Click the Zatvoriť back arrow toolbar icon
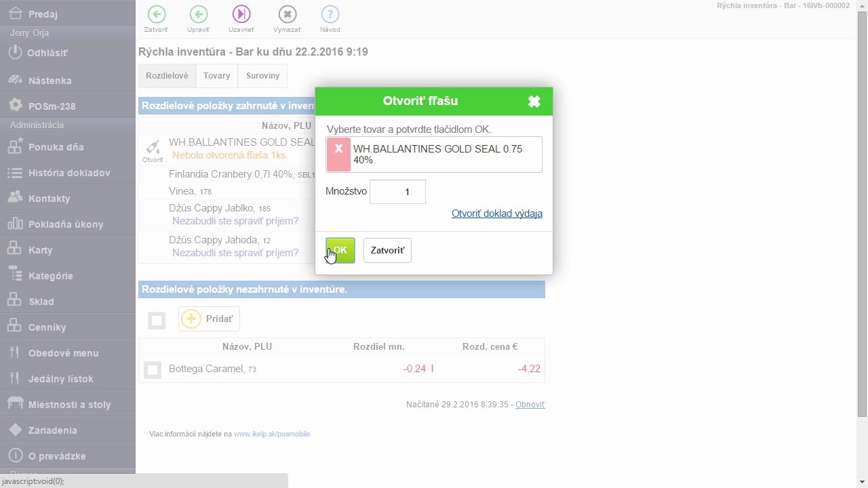 (x=156, y=14)
